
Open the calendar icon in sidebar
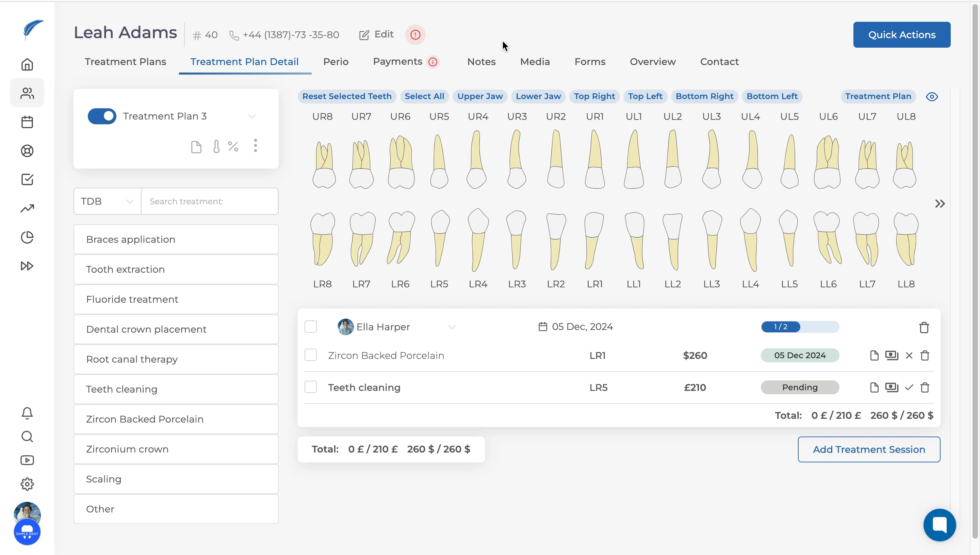(27, 122)
